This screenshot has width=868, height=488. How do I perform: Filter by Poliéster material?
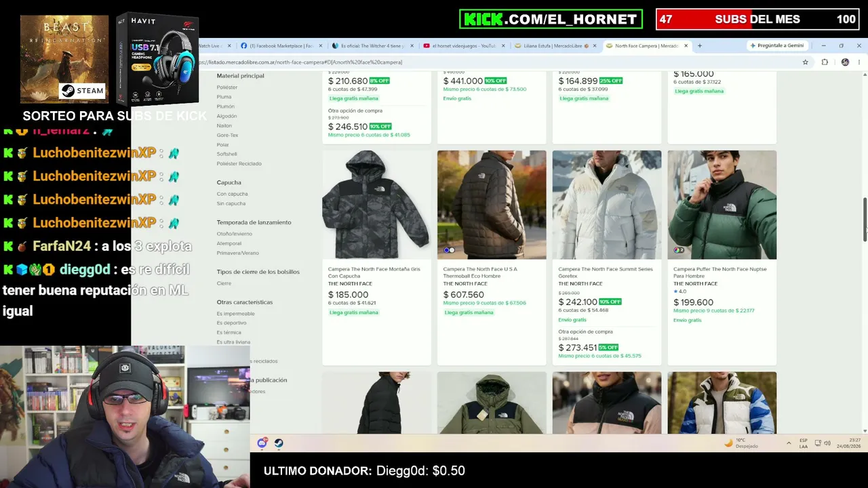click(227, 87)
